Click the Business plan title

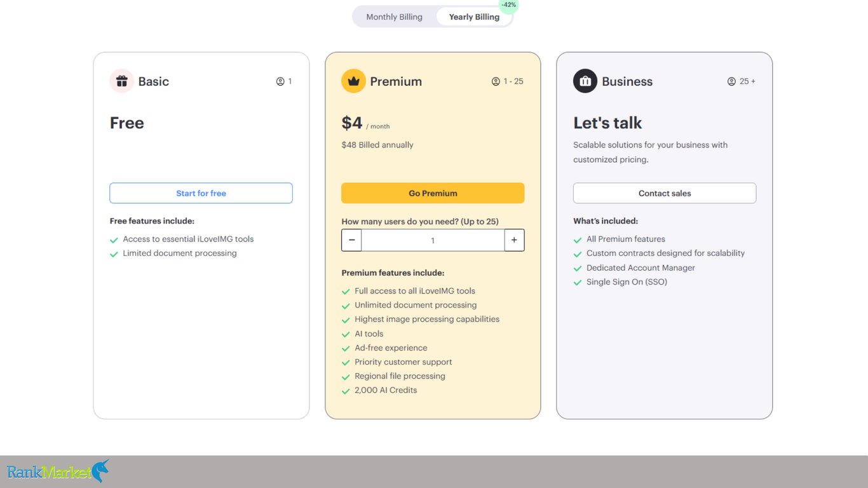pos(627,81)
